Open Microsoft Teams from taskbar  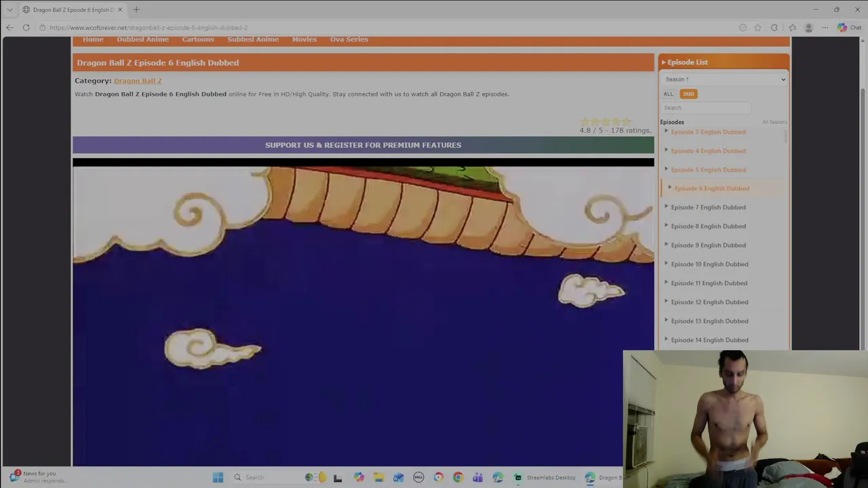pyautogui.click(x=478, y=477)
